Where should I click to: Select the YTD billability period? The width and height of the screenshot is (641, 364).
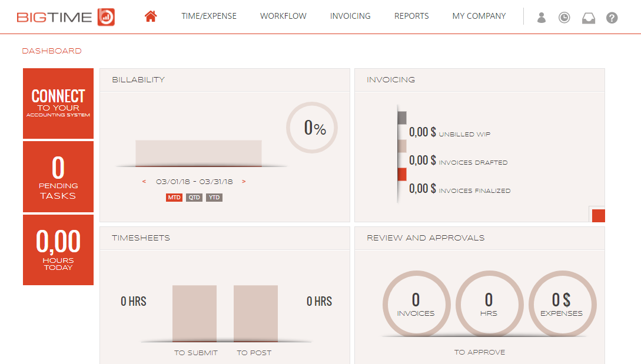(214, 198)
